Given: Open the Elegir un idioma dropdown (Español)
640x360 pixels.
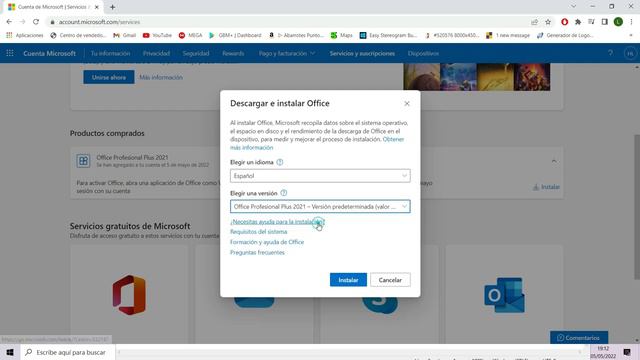Looking at the screenshot, I should 320,176.
